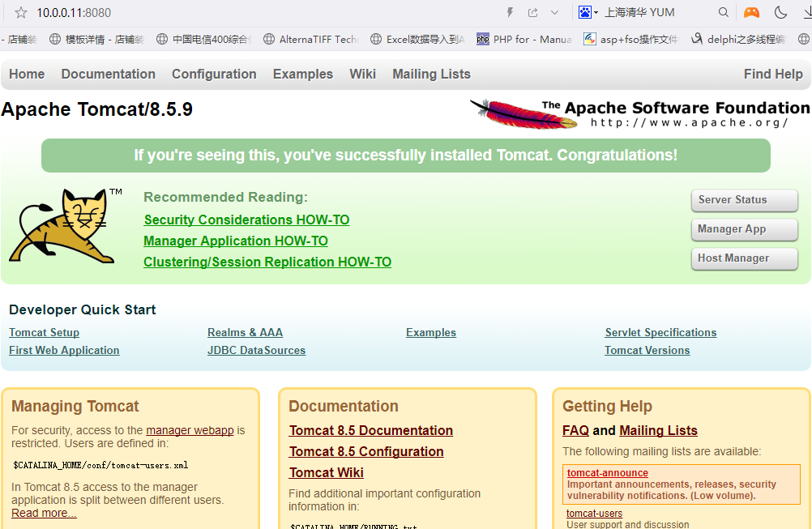Open the Manager App
812x529 pixels.
(x=743, y=229)
